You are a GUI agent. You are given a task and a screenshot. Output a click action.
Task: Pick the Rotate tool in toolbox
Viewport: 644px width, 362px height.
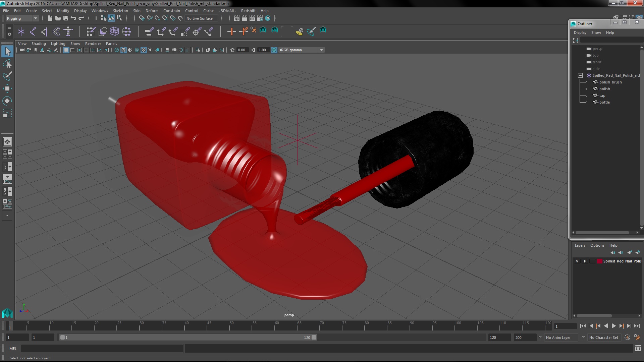(x=7, y=101)
